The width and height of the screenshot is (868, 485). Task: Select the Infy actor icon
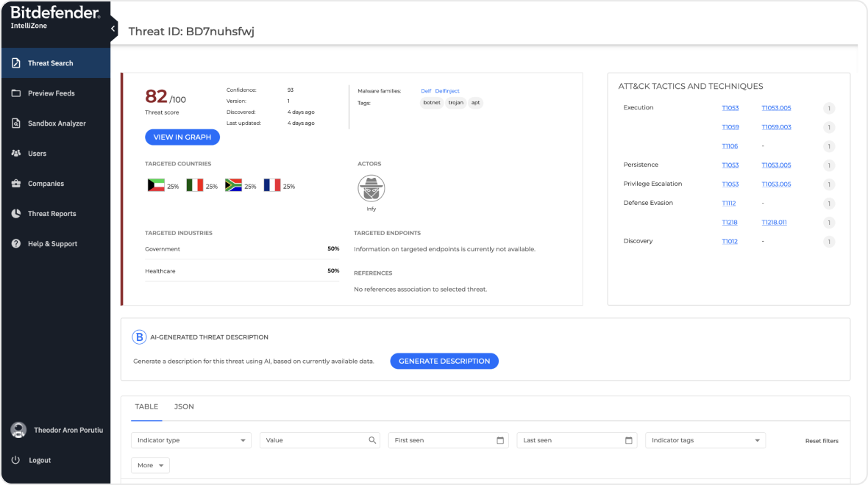(x=371, y=187)
